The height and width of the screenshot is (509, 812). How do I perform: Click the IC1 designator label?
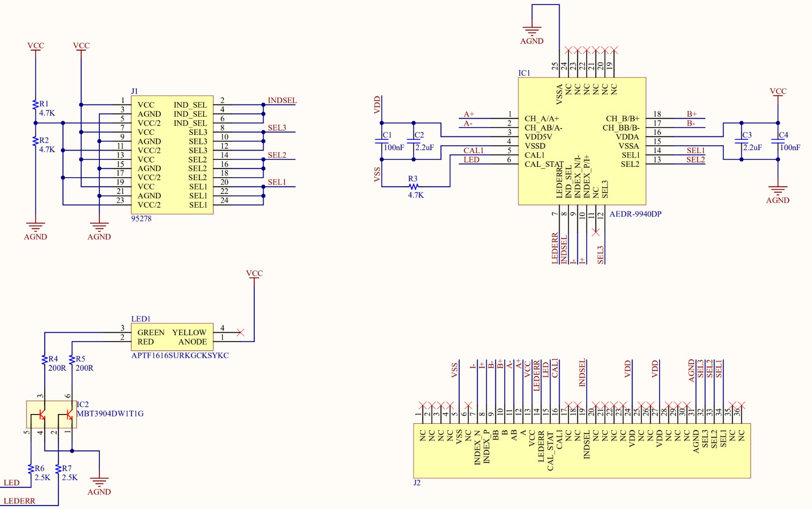(x=524, y=73)
